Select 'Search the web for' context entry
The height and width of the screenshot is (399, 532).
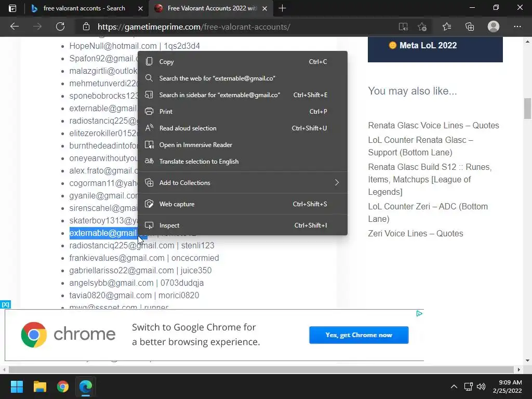point(243,78)
